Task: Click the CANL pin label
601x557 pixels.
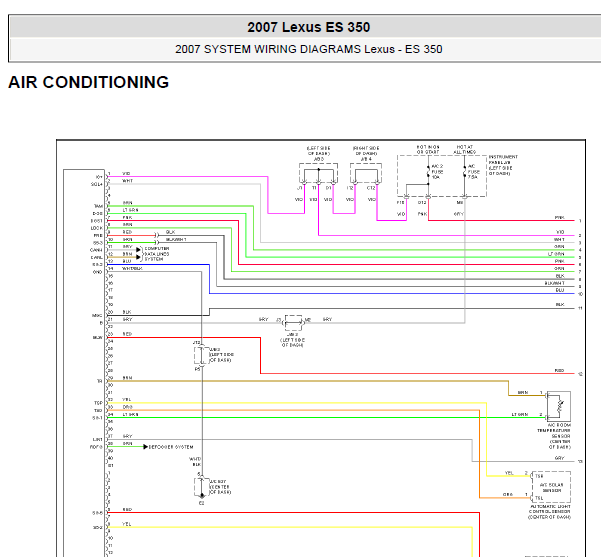Action: tap(96, 257)
